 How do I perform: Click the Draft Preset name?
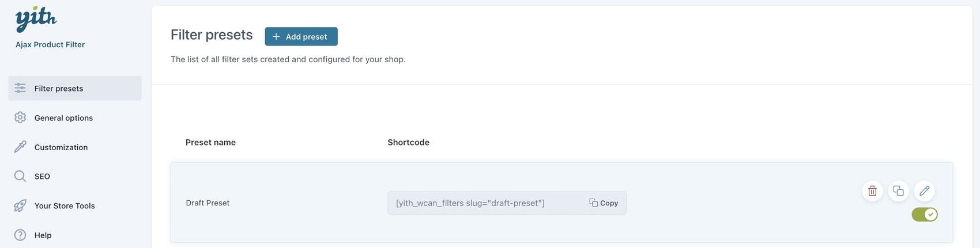pos(208,203)
